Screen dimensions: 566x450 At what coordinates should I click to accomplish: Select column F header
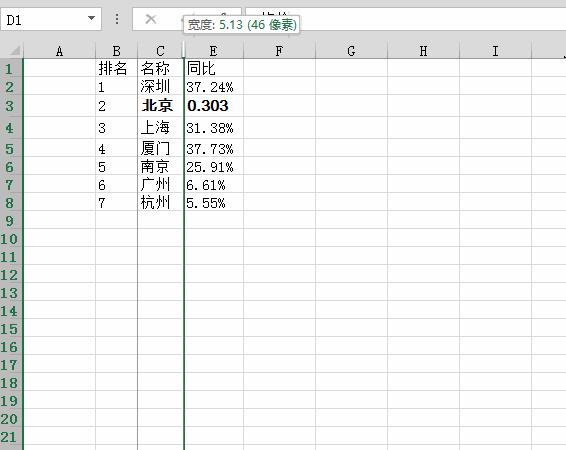click(279, 51)
